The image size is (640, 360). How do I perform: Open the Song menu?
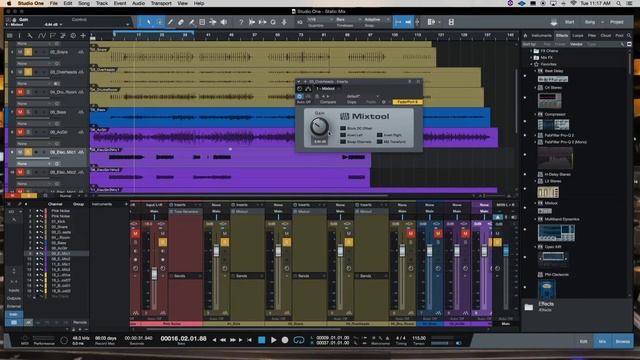84,3
